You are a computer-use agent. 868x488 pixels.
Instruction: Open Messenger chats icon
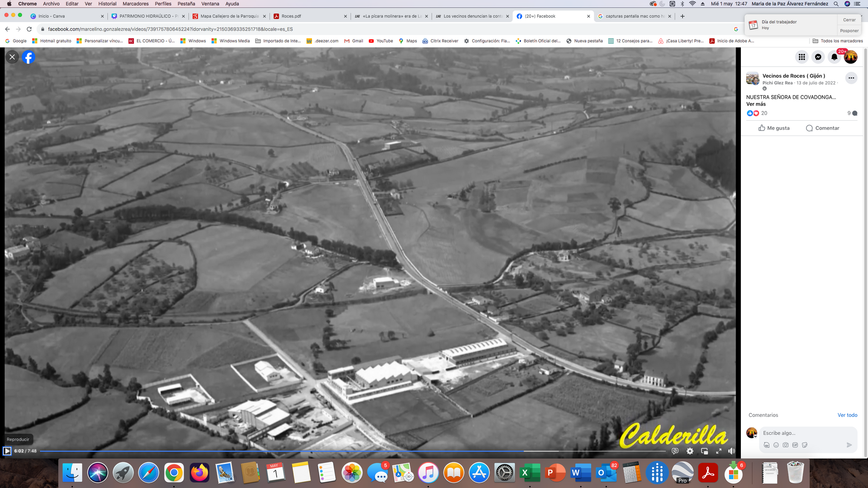[x=818, y=57]
